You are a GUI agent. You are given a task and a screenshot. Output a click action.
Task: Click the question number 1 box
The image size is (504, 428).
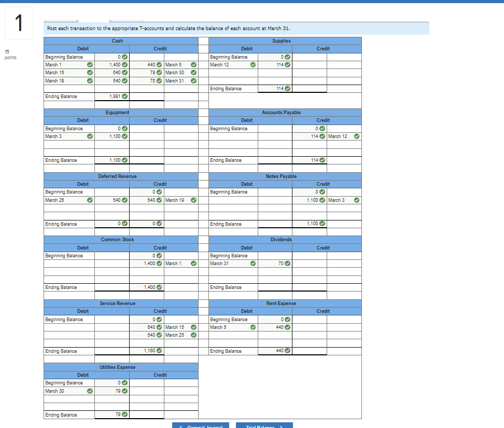coord(19,23)
